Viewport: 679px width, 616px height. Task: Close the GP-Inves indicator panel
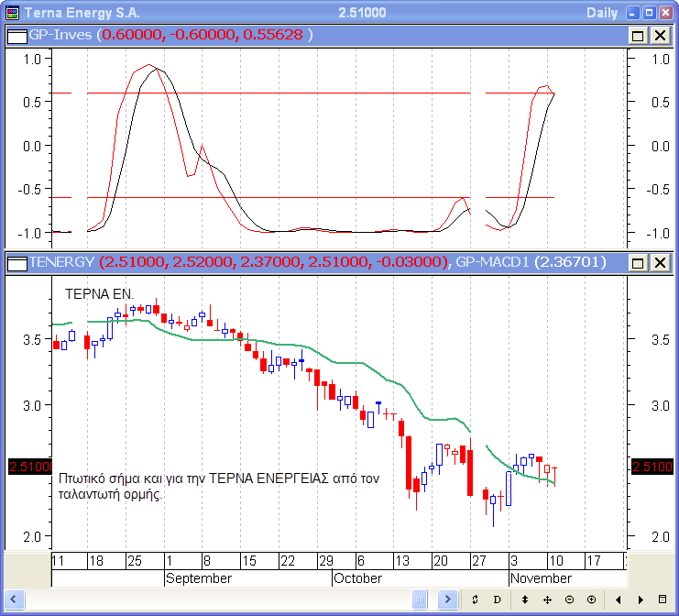659,35
